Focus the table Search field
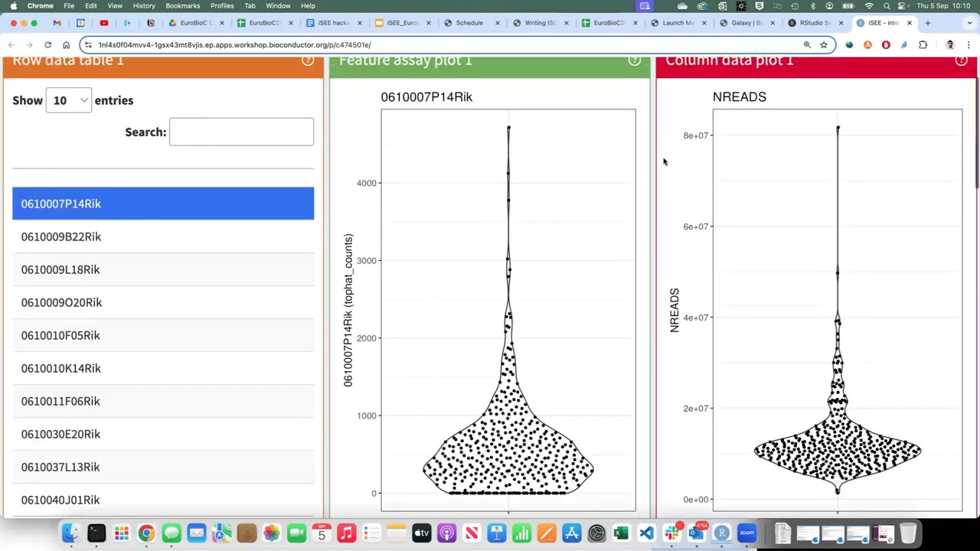 pyautogui.click(x=241, y=132)
